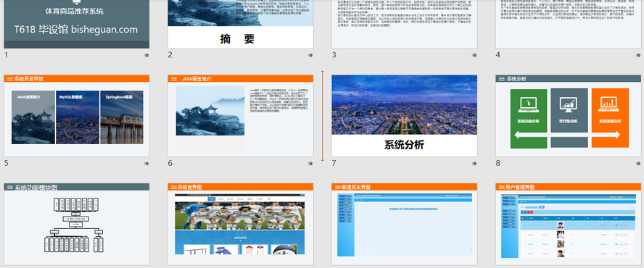
Task: Click the animation star under slide 8
Action: pyautogui.click(x=638, y=164)
